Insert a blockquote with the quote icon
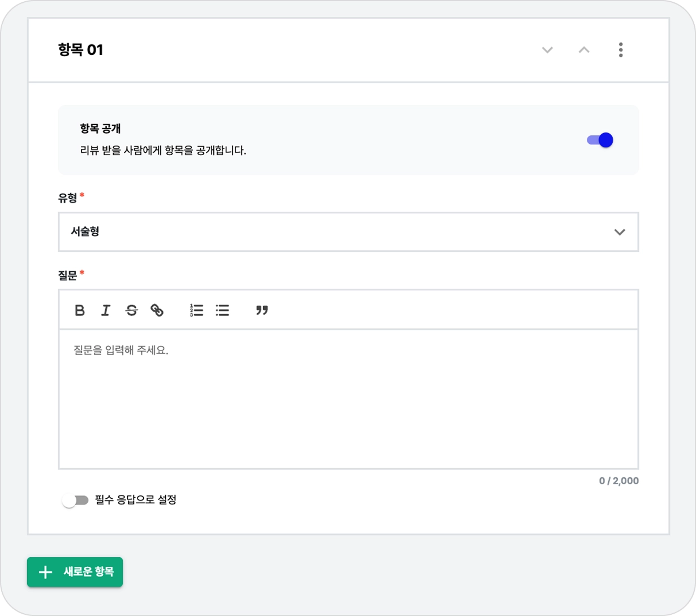Image resolution: width=696 pixels, height=616 pixels. coord(261,310)
